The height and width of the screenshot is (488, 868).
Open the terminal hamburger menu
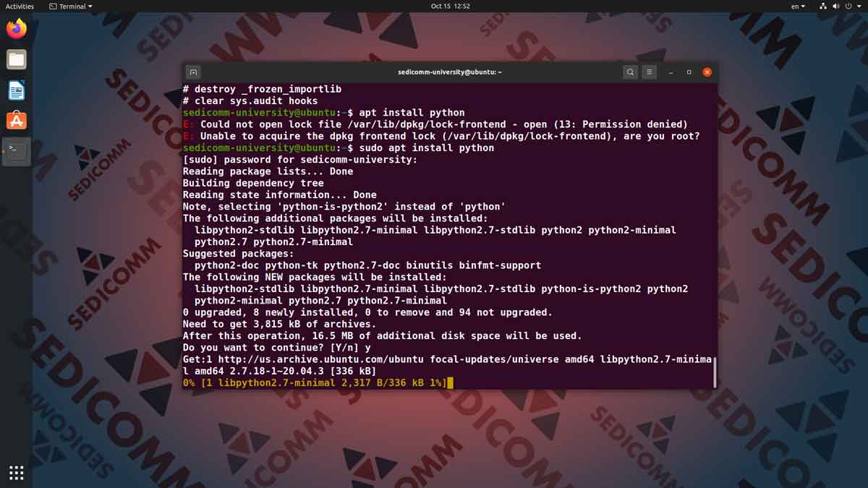tap(650, 72)
